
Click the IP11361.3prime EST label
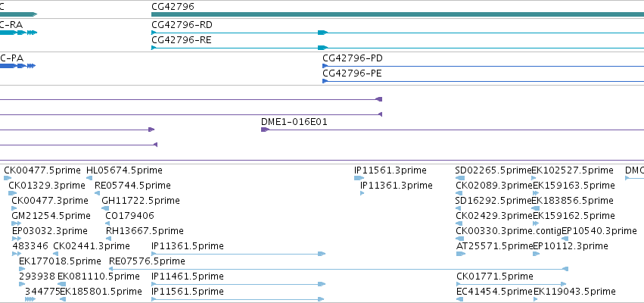pyautogui.click(x=397, y=186)
